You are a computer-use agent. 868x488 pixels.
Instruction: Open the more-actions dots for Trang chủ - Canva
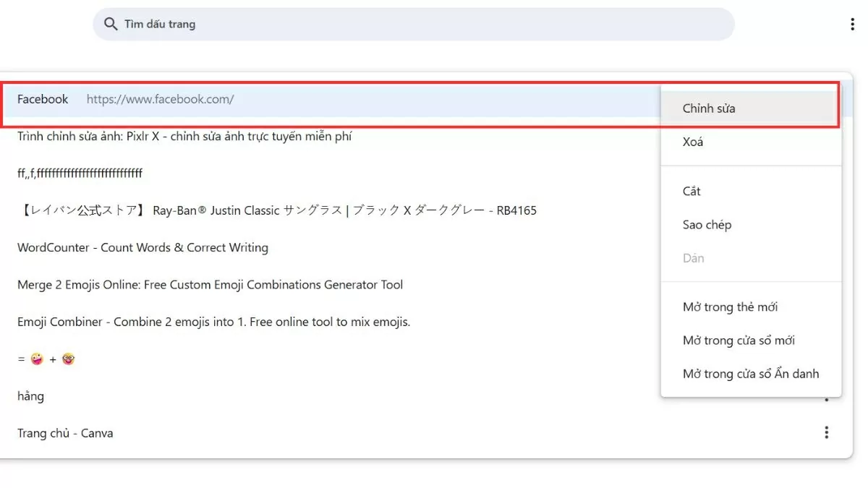tap(826, 433)
